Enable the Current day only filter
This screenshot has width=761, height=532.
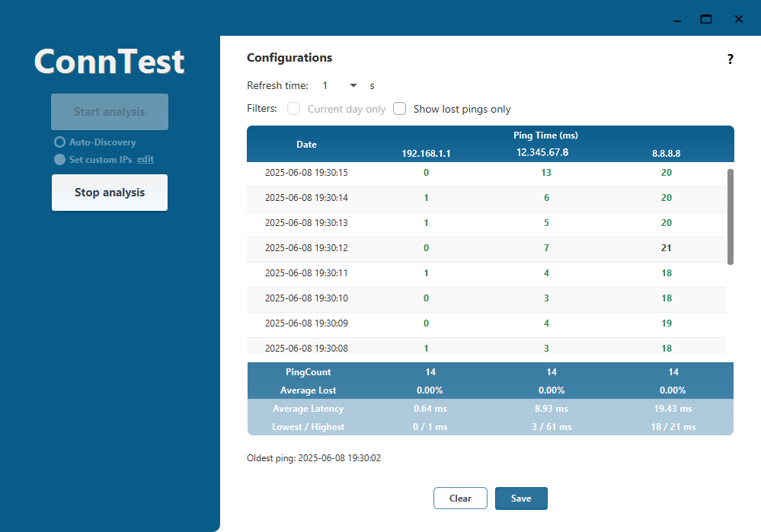[293, 109]
